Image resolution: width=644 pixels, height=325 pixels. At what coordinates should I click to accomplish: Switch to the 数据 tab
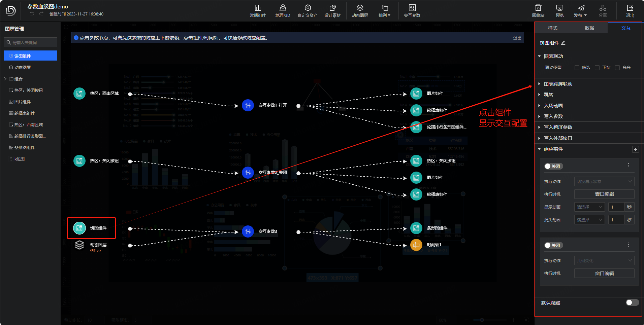tap(589, 28)
